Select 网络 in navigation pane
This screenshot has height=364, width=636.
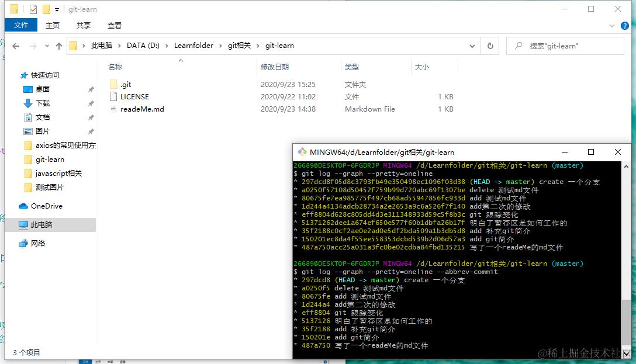pyautogui.click(x=38, y=243)
